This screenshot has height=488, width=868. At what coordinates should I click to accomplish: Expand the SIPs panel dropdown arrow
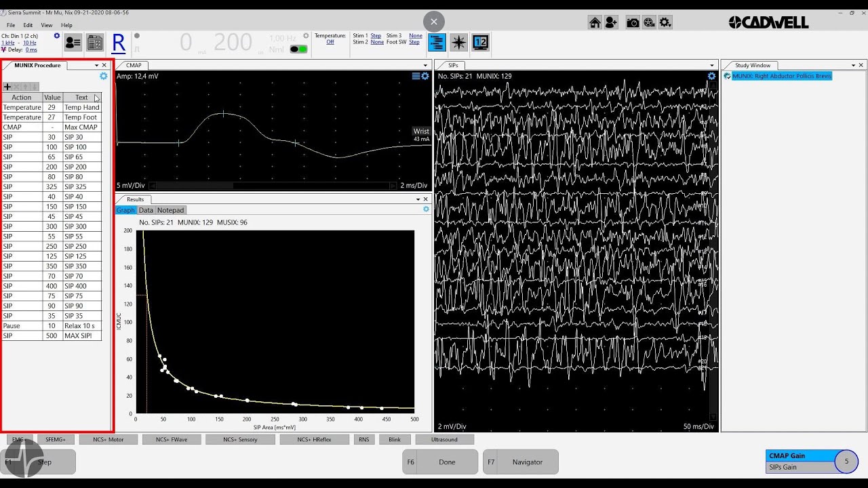coord(711,66)
